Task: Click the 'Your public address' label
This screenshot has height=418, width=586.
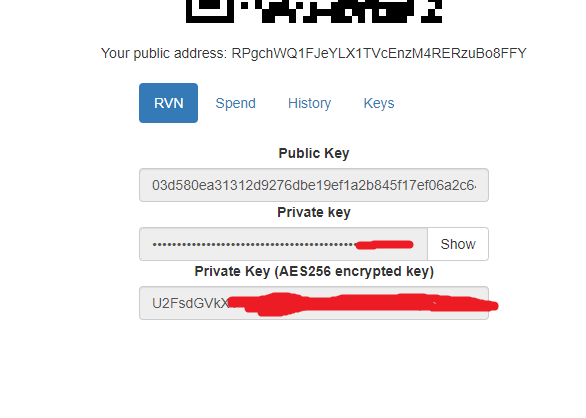Action: tap(164, 53)
